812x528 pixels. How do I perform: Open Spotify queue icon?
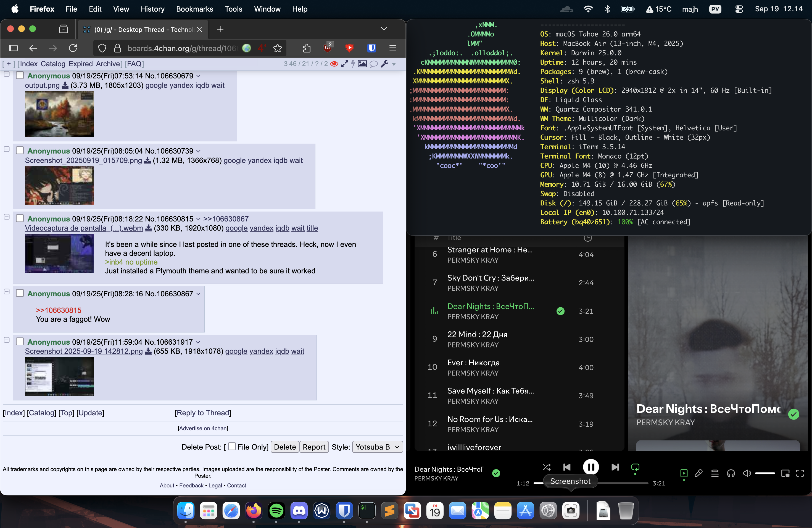pyautogui.click(x=715, y=473)
